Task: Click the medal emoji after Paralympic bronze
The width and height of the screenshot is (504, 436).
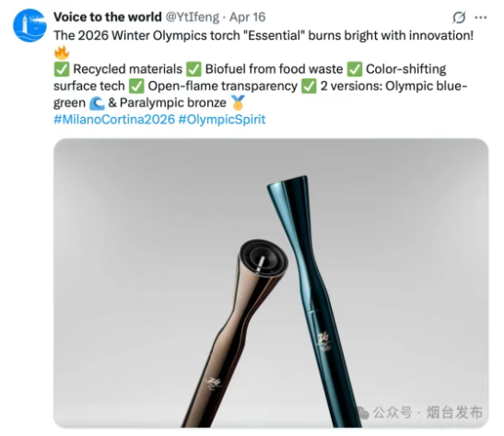Action: pyautogui.click(x=238, y=102)
